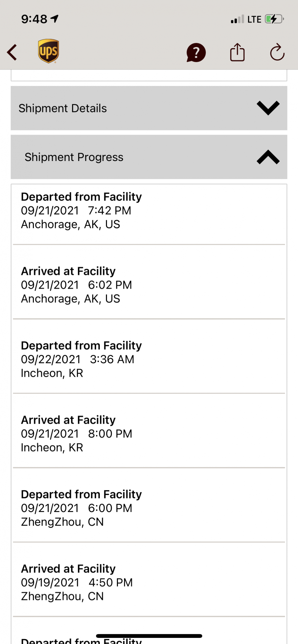The height and width of the screenshot is (644, 298).
Task: Tap the share icon
Action: (237, 52)
